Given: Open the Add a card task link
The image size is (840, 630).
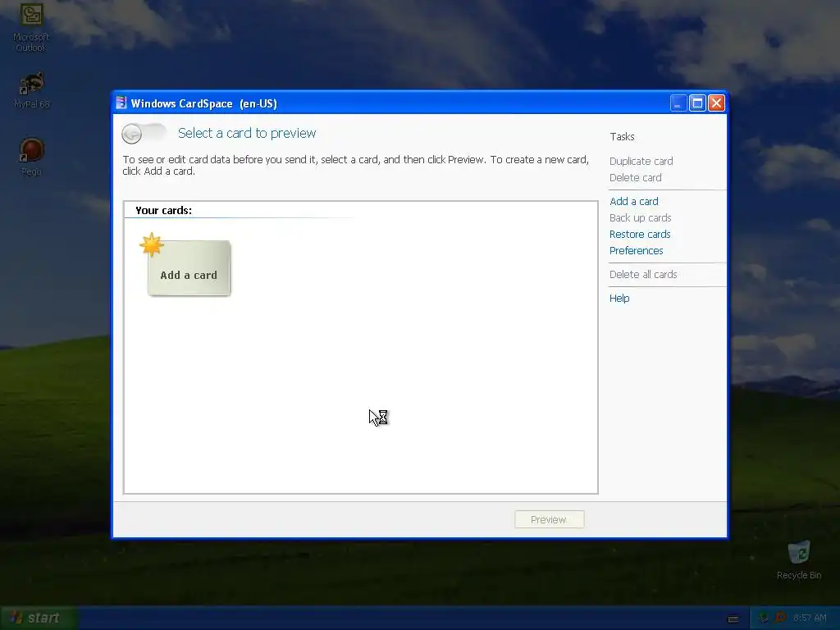Looking at the screenshot, I should pyautogui.click(x=634, y=202).
